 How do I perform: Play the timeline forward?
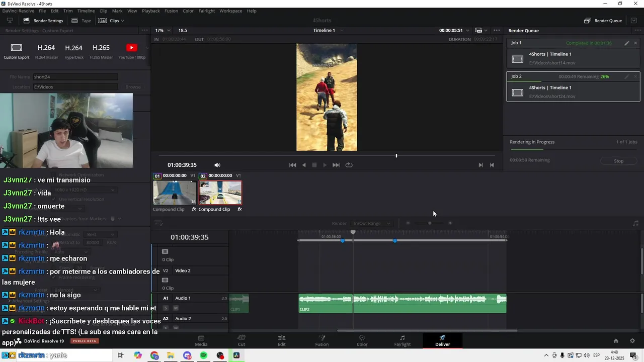tap(325, 165)
